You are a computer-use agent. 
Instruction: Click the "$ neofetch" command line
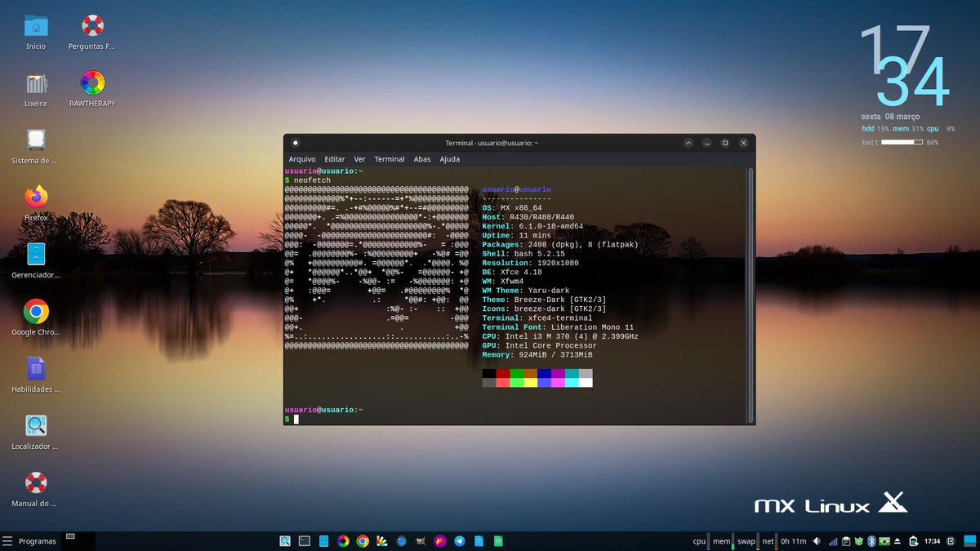(306, 180)
